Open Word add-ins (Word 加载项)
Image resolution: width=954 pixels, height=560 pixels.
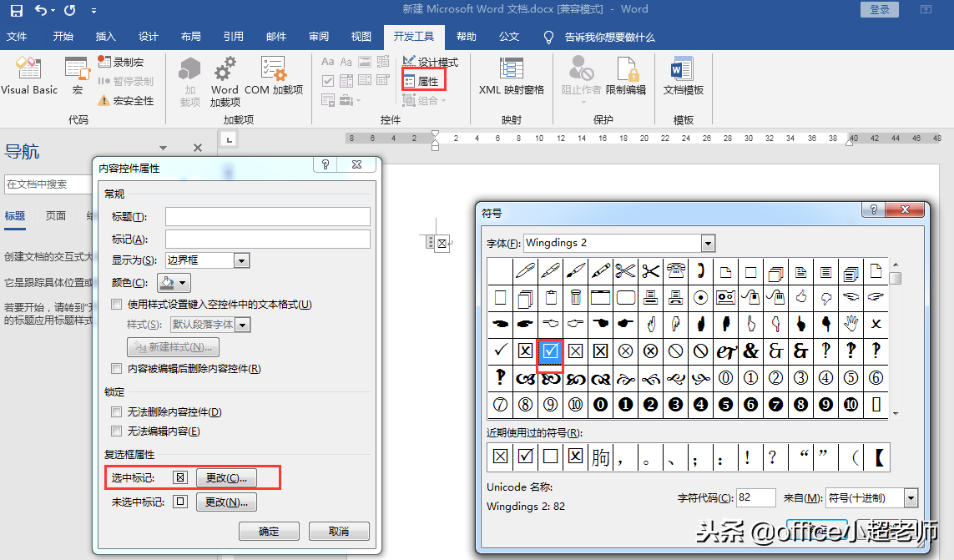point(225,82)
